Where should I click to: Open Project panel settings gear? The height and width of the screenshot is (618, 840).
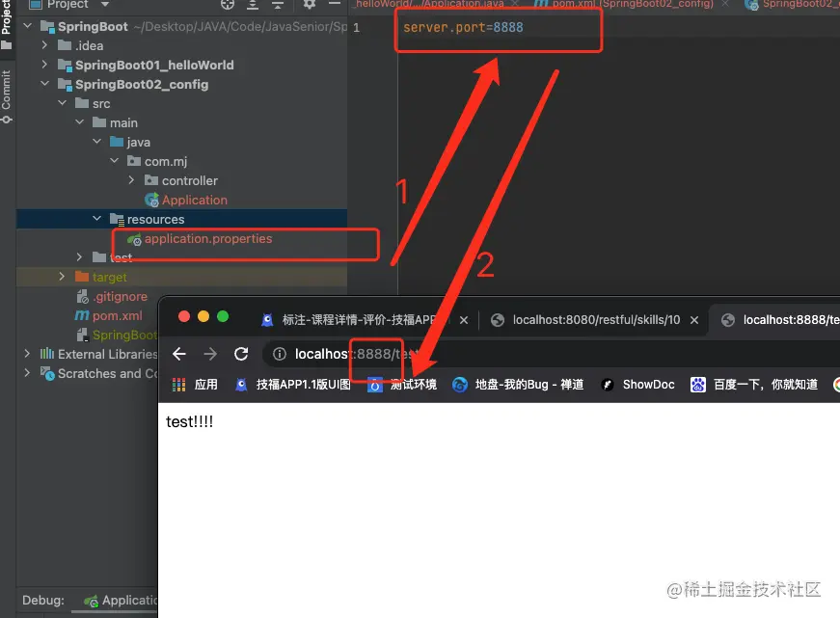(x=310, y=4)
